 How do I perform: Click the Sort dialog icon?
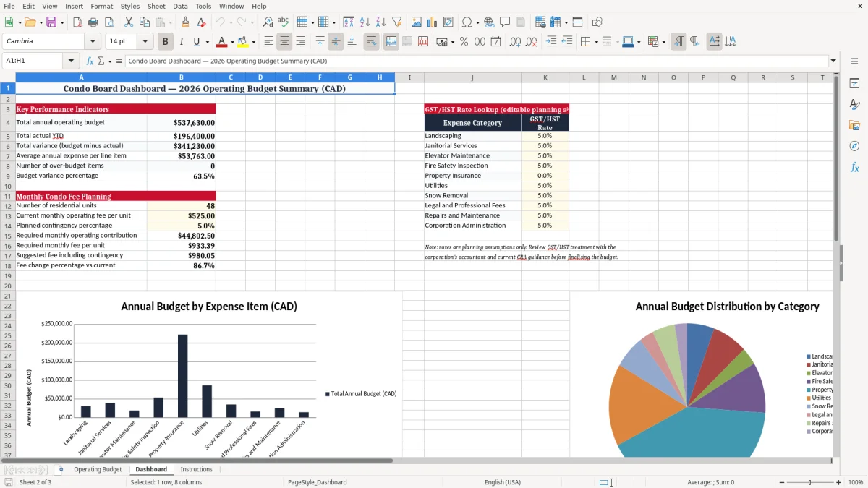pos(349,22)
